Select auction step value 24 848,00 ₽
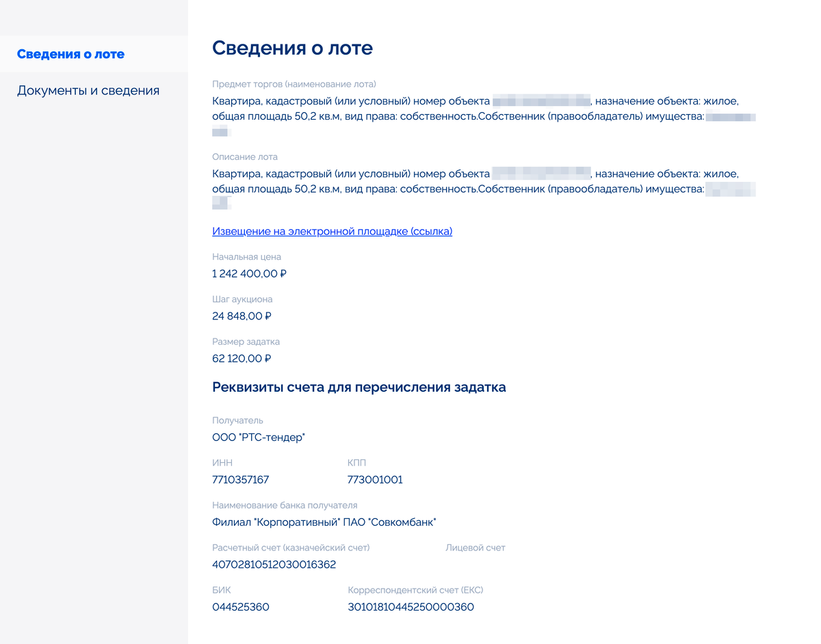The image size is (821, 644). (242, 316)
